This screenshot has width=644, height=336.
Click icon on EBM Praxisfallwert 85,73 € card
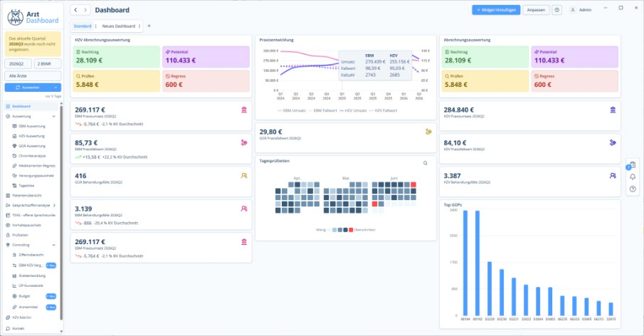244,142
